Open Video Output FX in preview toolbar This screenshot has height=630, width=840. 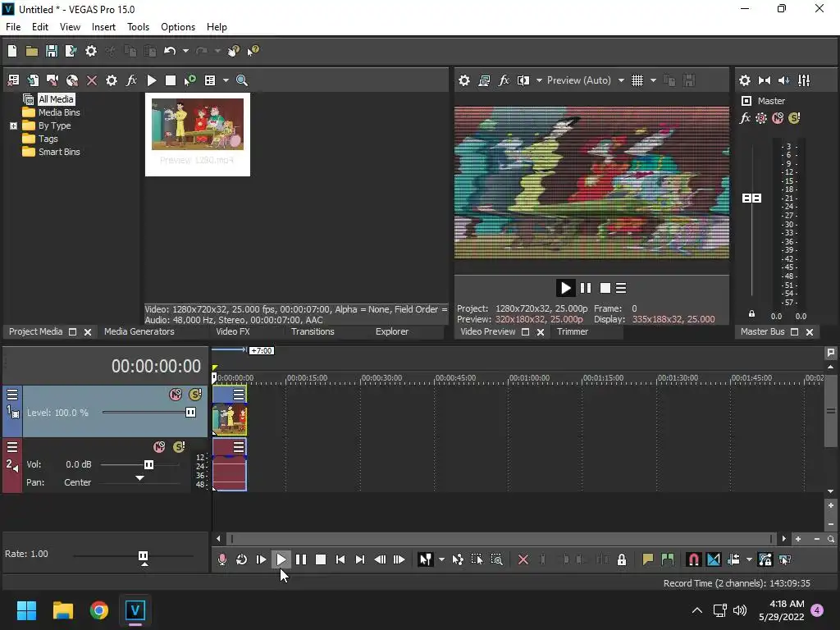pyautogui.click(x=504, y=80)
